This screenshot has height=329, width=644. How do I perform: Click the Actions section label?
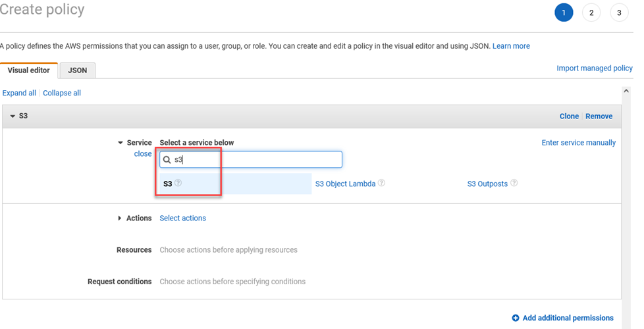point(139,218)
